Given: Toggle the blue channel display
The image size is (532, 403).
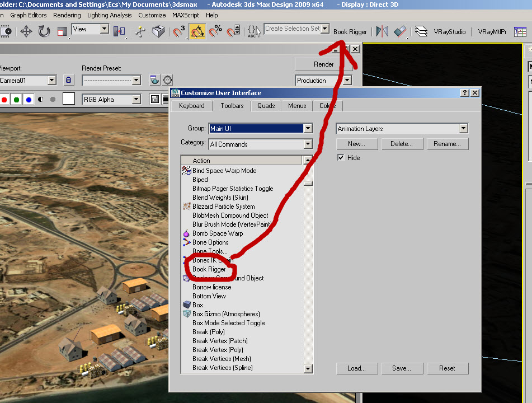Looking at the screenshot, I should (29, 100).
